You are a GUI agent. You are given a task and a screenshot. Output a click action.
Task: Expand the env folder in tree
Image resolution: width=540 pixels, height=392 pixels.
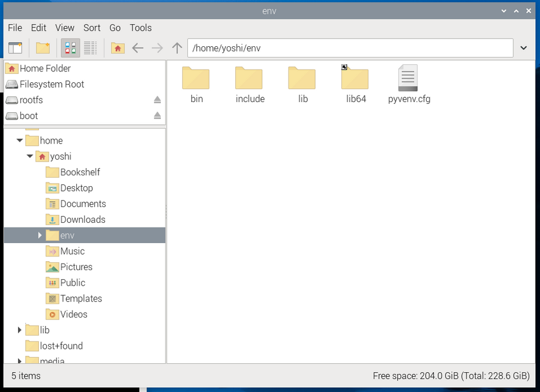point(40,235)
